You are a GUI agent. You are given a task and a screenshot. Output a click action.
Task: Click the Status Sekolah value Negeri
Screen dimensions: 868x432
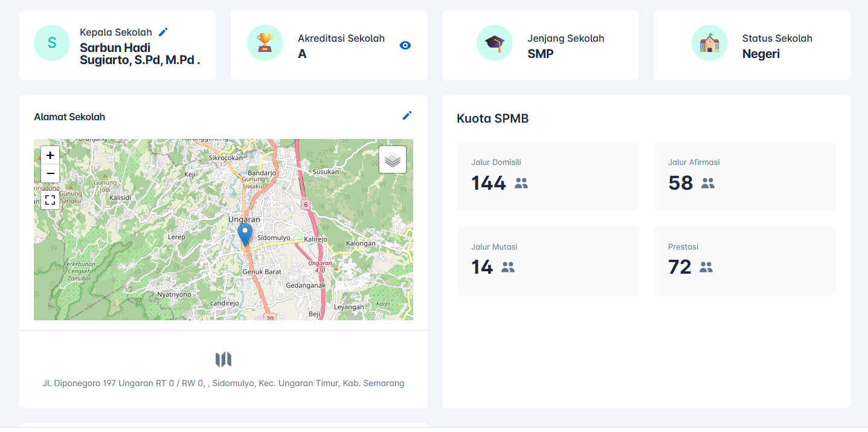[761, 54]
